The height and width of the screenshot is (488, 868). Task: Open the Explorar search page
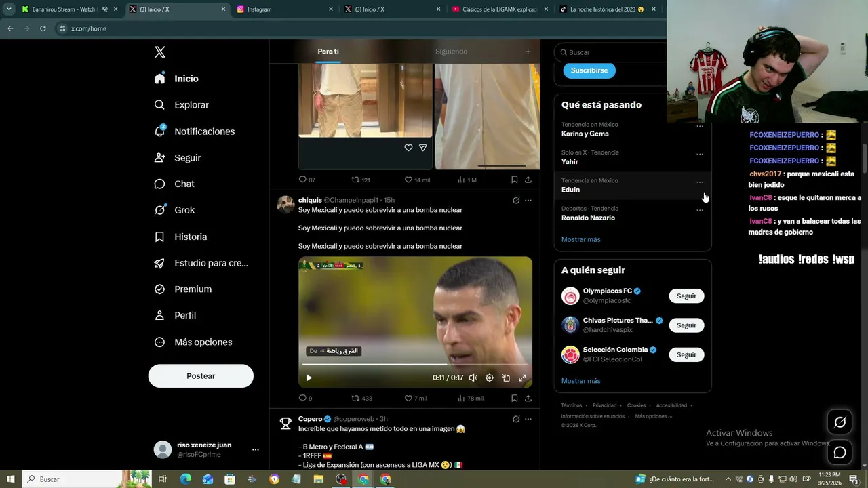pos(181,105)
